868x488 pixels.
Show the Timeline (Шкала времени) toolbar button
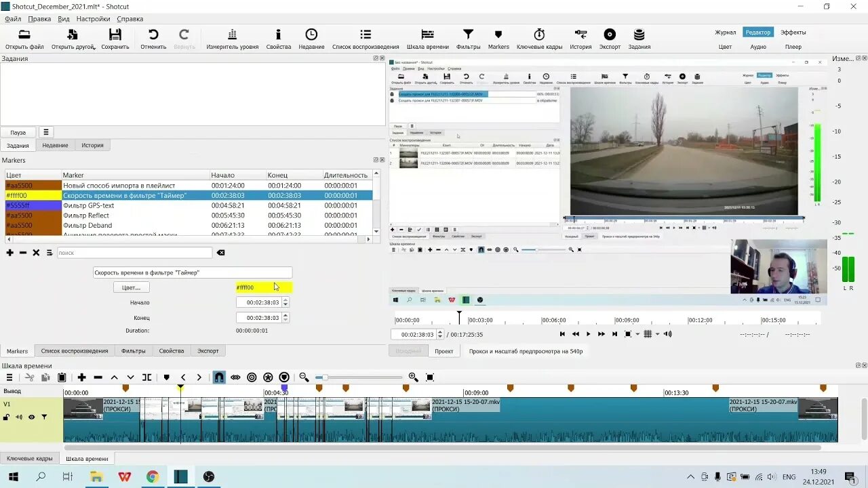point(428,39)
